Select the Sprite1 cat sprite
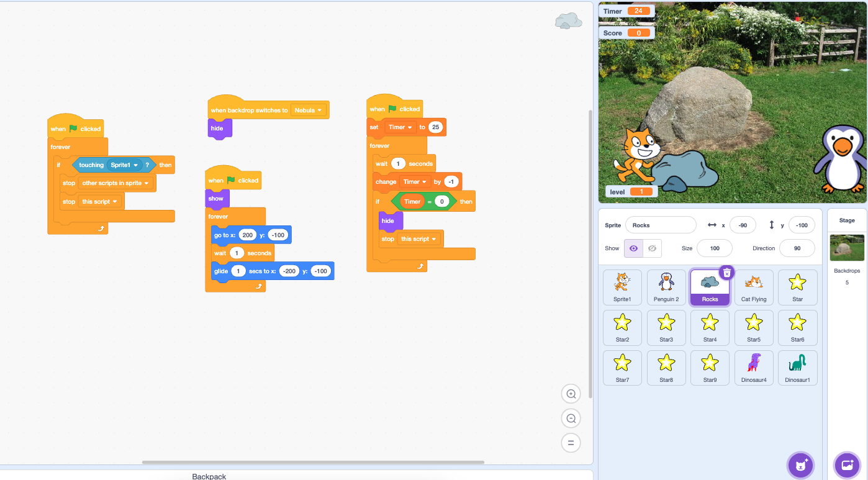The width and height of the screenshot is (868, 480). pyautogui.click(x=622, y=287)
